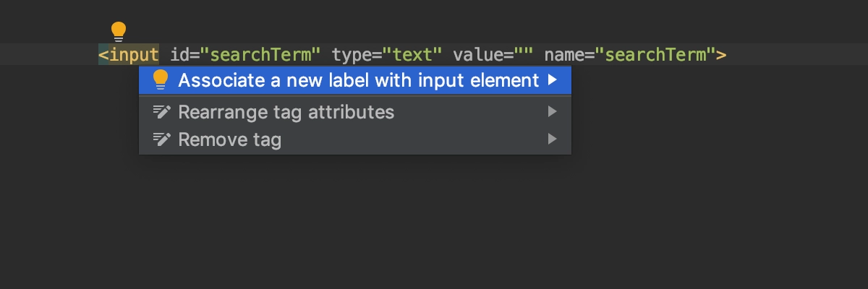Screen dimensions: 868x289
Task: Click the id attribute value "searchTerm"
Action: pyautogui.click(x=260, y=54)
